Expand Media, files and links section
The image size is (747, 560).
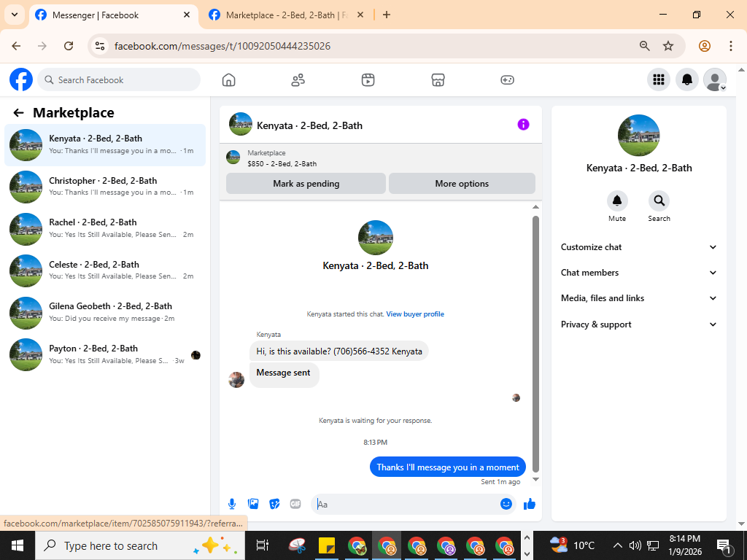(639, 298)
